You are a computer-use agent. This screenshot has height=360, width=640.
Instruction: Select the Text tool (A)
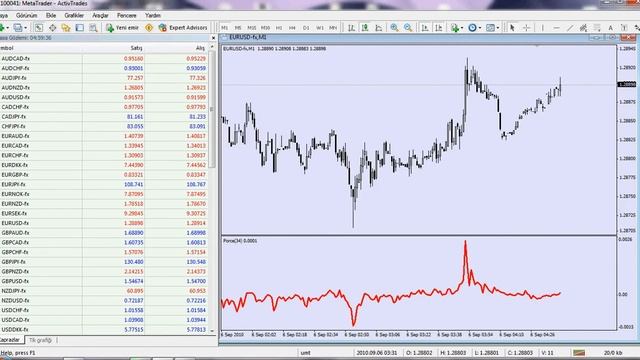[611, 28]
